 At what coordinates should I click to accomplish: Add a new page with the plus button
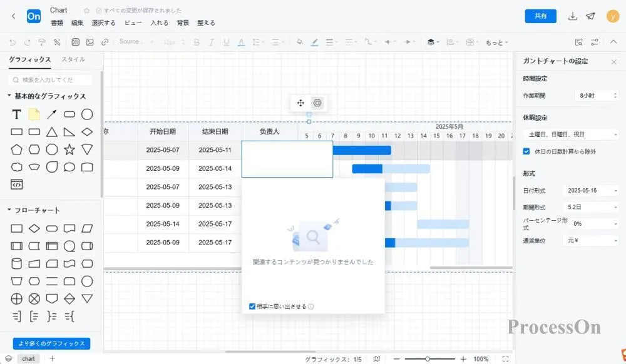(52, 358)
